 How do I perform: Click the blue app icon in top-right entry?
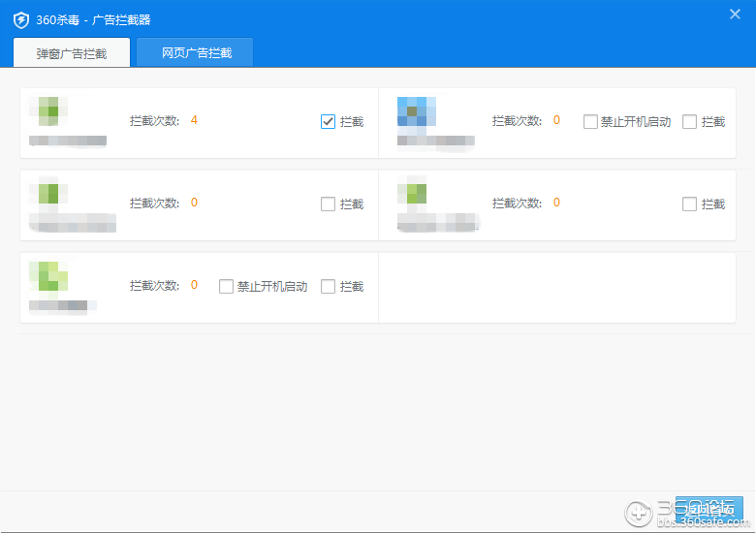point(417,113)
